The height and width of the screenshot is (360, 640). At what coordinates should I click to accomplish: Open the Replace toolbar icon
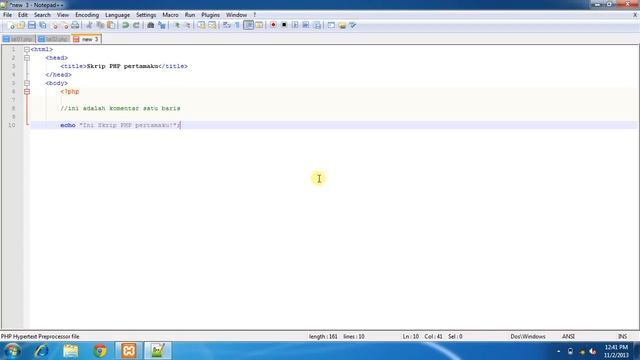pyautogui.click(x=162, y=25)
